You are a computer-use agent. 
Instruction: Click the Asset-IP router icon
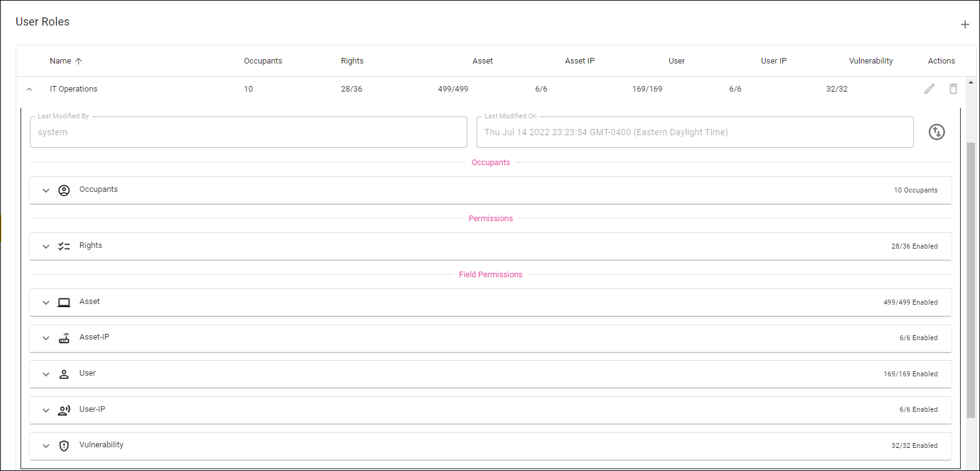[x=64, y=338]
